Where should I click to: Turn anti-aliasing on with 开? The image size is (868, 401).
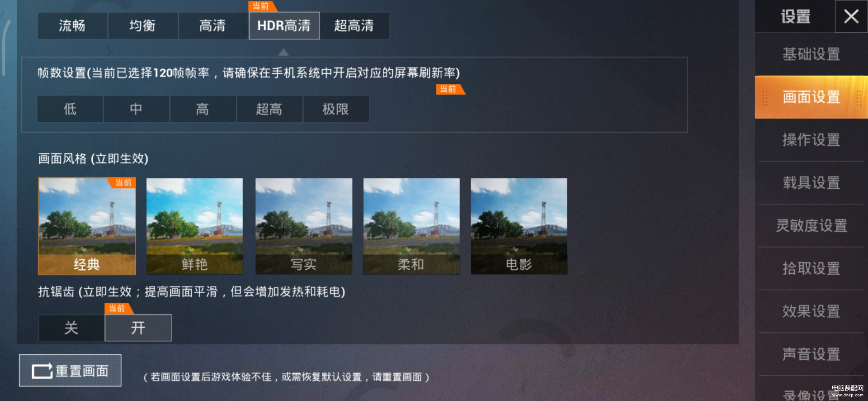pyautogui.click(x=138, y=328)
